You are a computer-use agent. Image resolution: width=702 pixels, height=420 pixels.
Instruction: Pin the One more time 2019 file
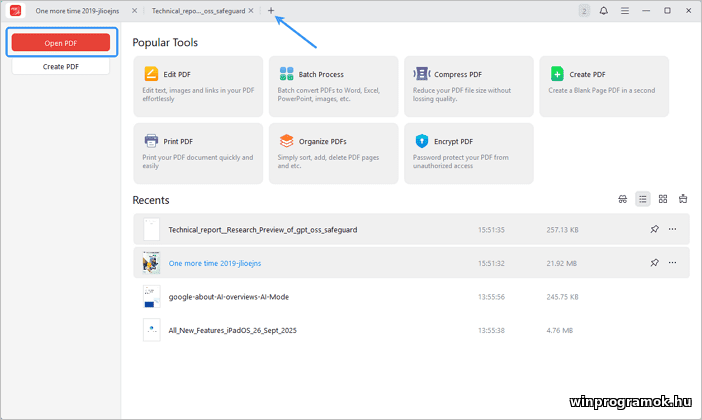click(x=654, y=262)
